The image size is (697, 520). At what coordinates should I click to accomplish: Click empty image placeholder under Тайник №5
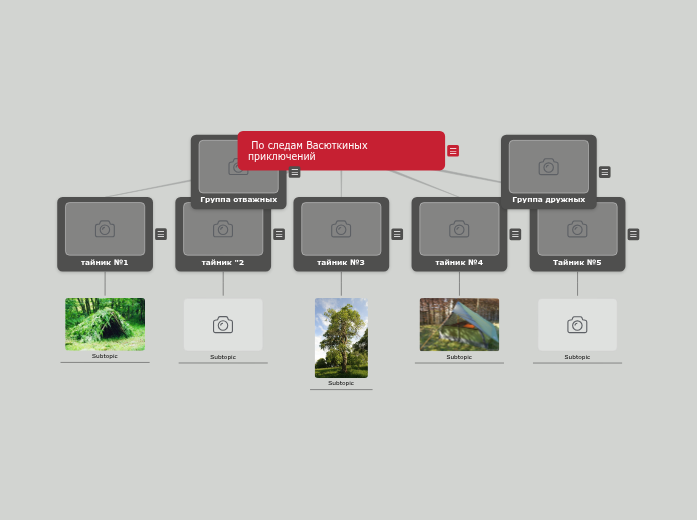pyautogui.click(x=577, y=324)
